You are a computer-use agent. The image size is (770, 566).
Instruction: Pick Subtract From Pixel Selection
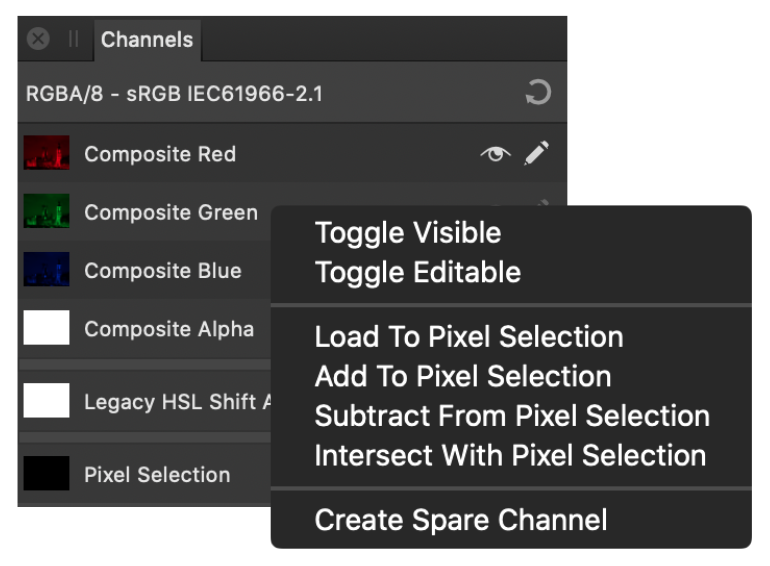pos(512,416)
